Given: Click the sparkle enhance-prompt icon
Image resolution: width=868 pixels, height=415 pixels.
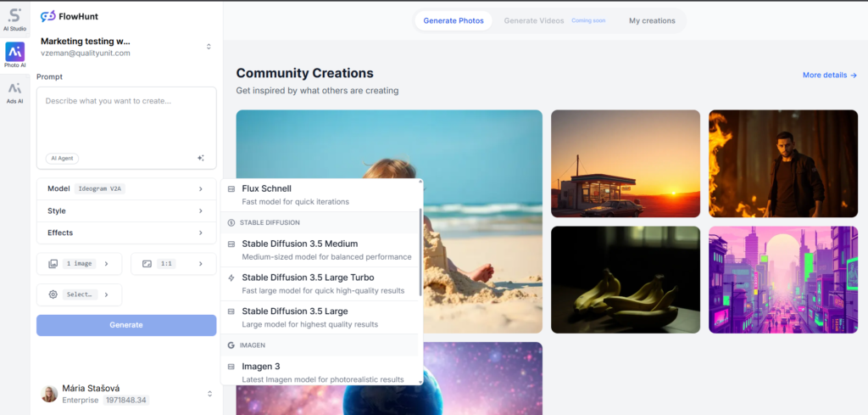Looking at the screenshot, I should [x=201, y=158].
